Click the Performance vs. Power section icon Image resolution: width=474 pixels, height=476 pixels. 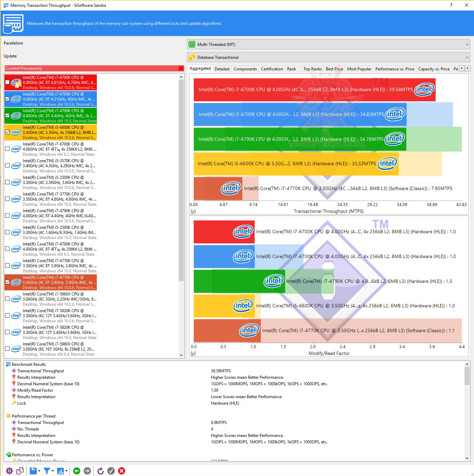pos(8,455)
